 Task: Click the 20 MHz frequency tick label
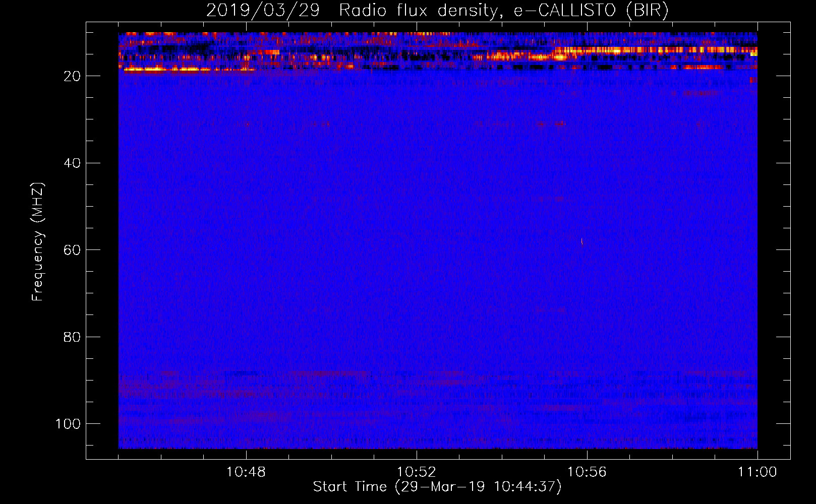click(72, 76)
